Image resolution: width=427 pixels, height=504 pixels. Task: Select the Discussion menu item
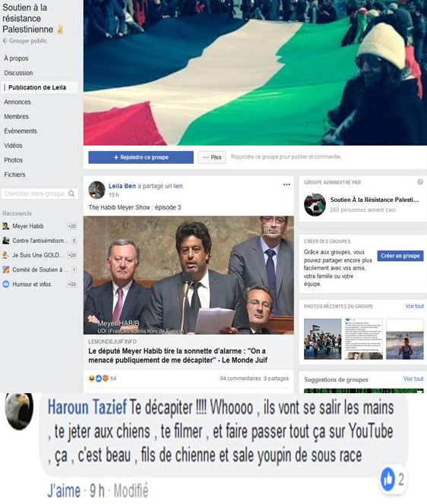[18, 73]
